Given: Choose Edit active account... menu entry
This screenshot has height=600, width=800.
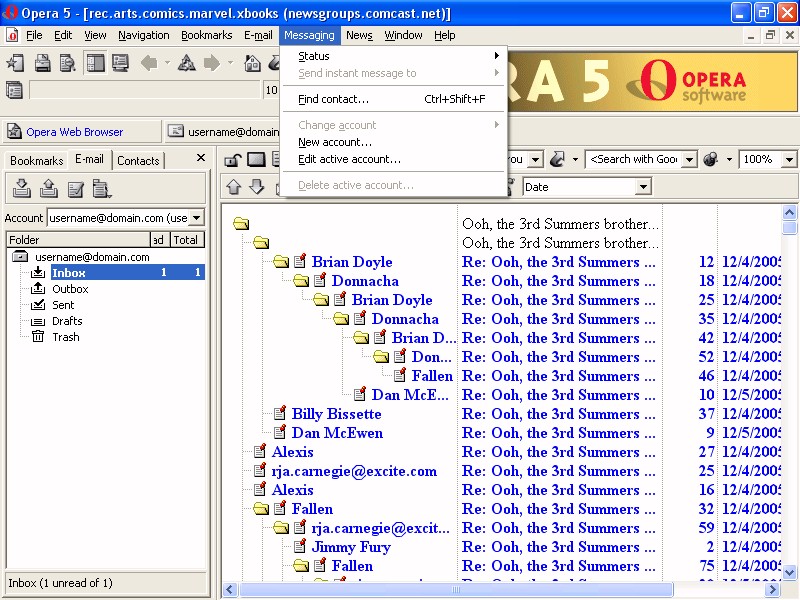Looking at the screenshot, I should click(x=392, y=159).
